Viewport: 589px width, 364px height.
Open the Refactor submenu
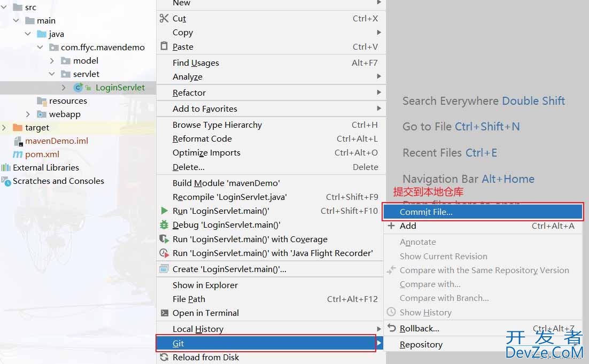(271, 92)
